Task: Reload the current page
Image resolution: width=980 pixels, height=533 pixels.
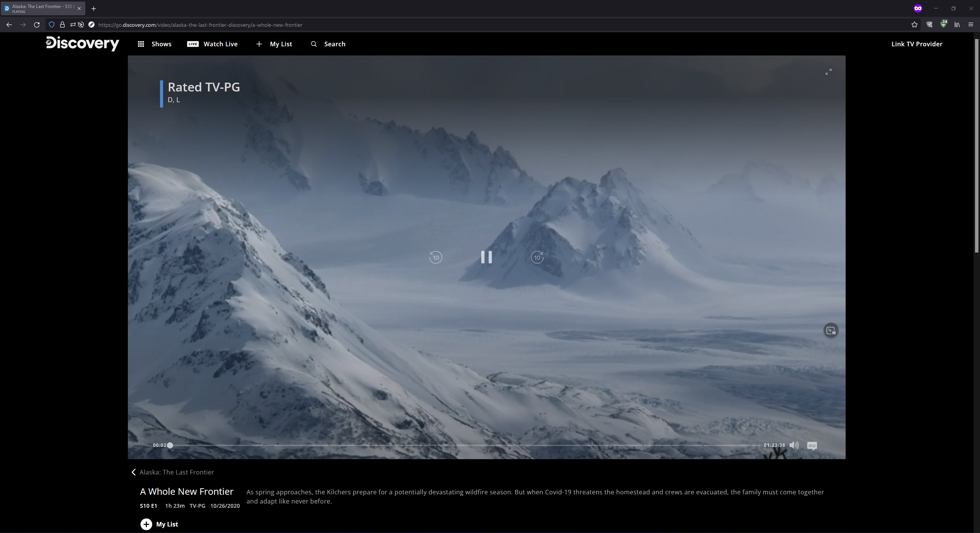Action: [x=37, y=25]
